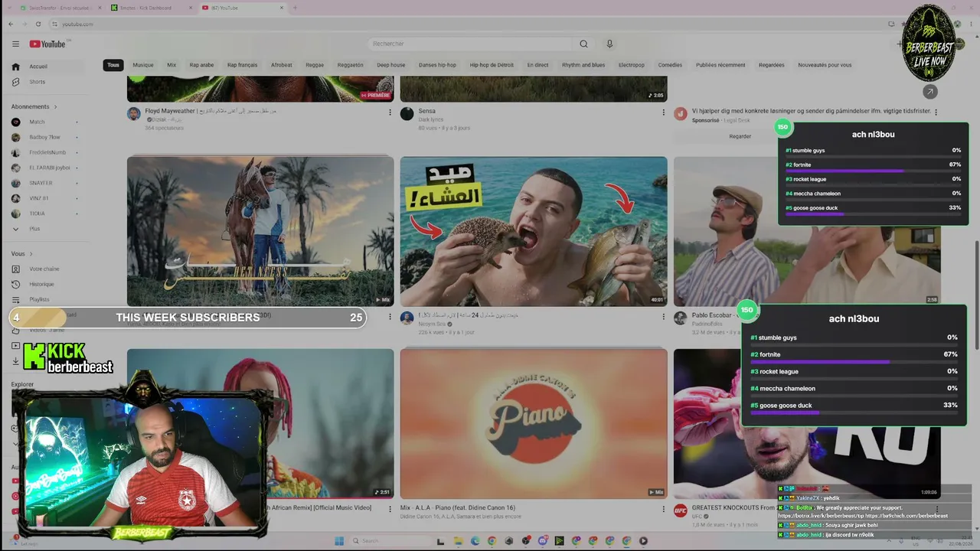The image size is (980, 551).
Task: Open the YouTube guide hamburger menu
Action: [x=15, y=44]
